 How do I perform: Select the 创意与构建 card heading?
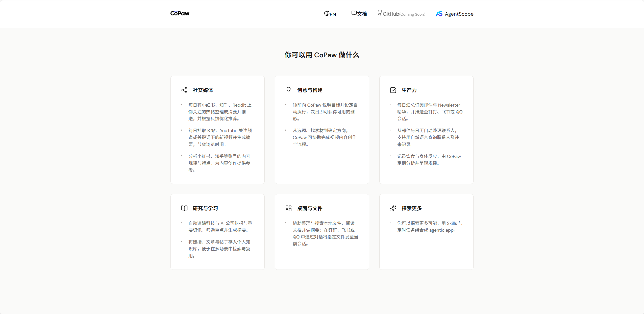(x=310, y=90)
